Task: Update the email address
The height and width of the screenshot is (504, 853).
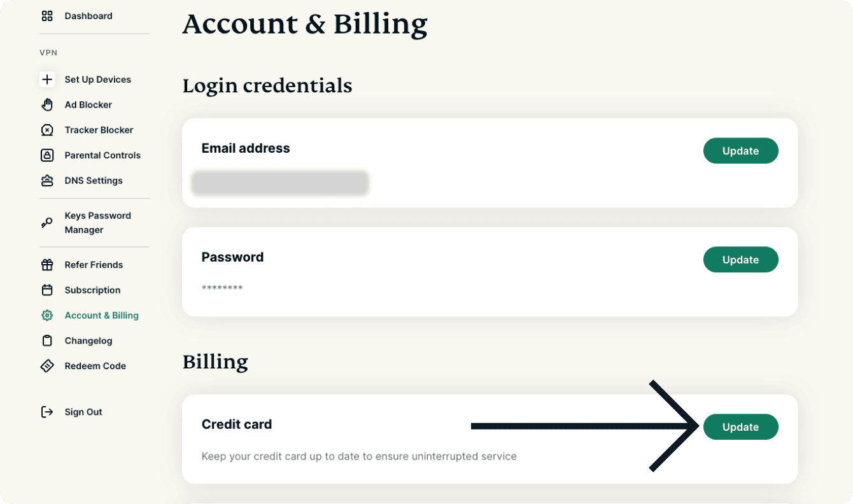Action: 740,151
